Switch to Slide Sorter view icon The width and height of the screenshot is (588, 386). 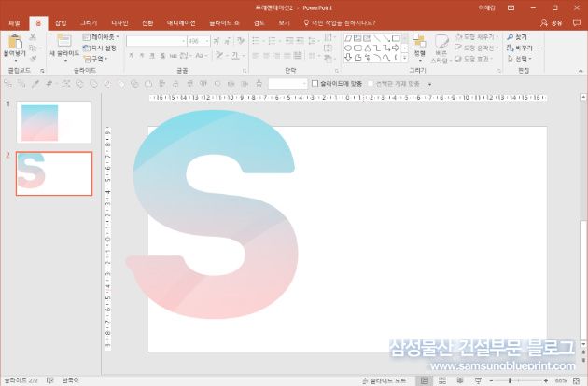click(442, 380)
